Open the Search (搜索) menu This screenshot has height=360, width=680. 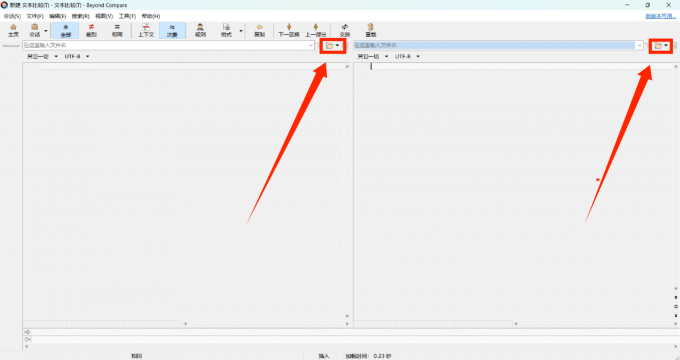click(x=81, y=16)
